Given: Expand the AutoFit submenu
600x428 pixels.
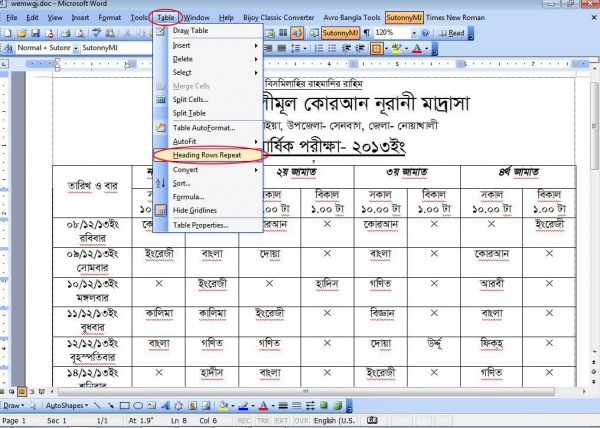Looking at the screenshot, I should point(210,141).
